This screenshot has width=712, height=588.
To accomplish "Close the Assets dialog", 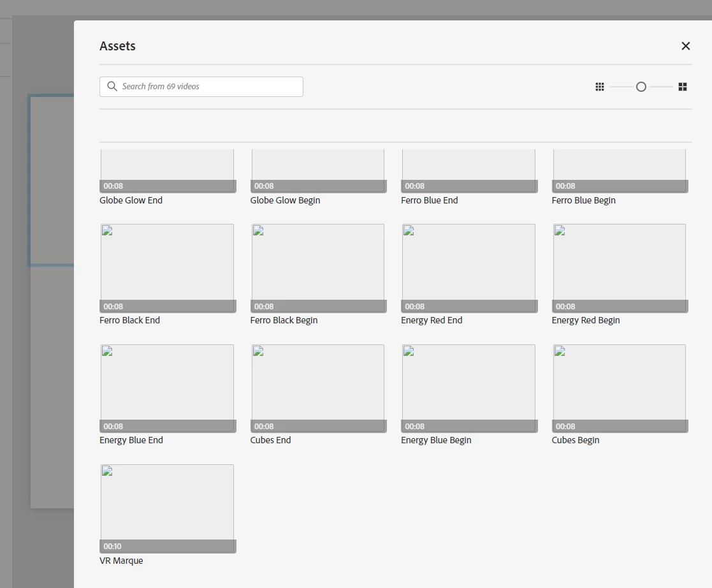I will (686, 46).
